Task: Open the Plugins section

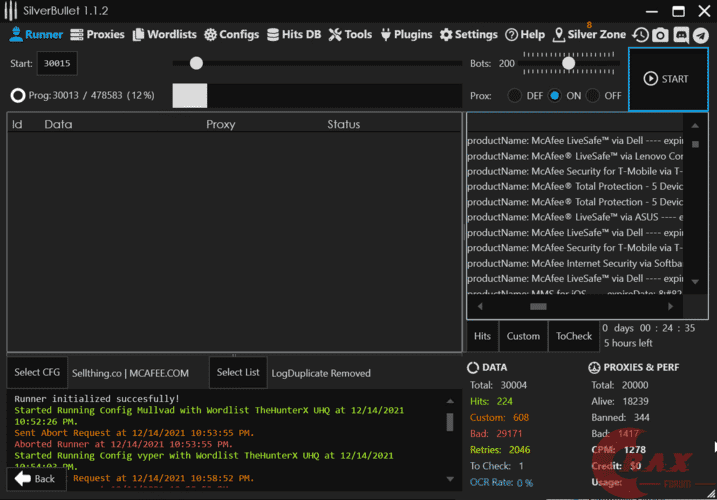Action: [407, 34]
